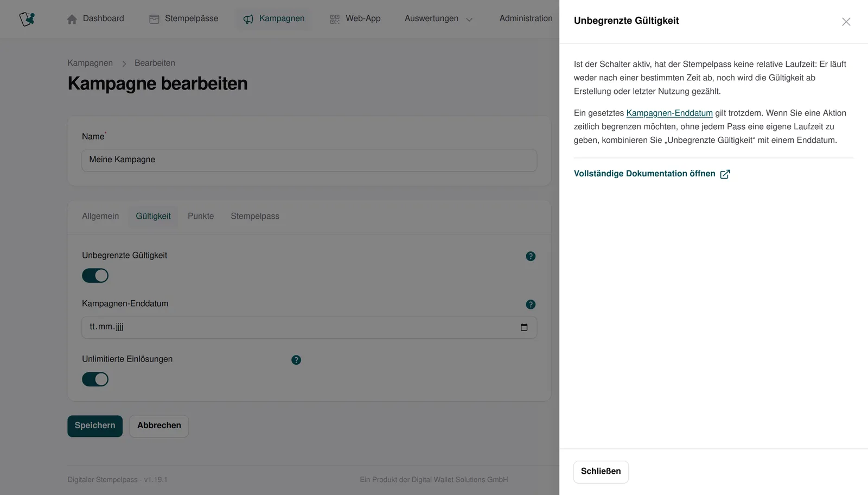Click the Web-App QR code icon
Screen dimensions: 868x495
pos(335,19)
